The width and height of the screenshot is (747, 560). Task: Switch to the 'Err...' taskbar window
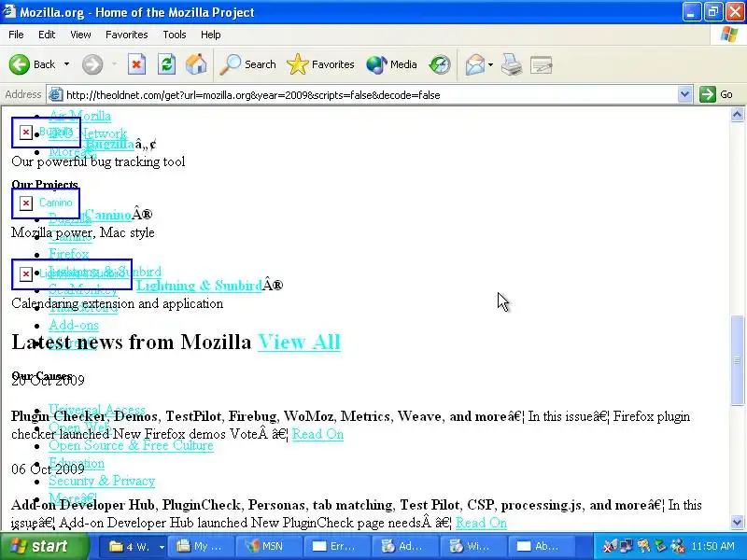click(x=337, y=546)
